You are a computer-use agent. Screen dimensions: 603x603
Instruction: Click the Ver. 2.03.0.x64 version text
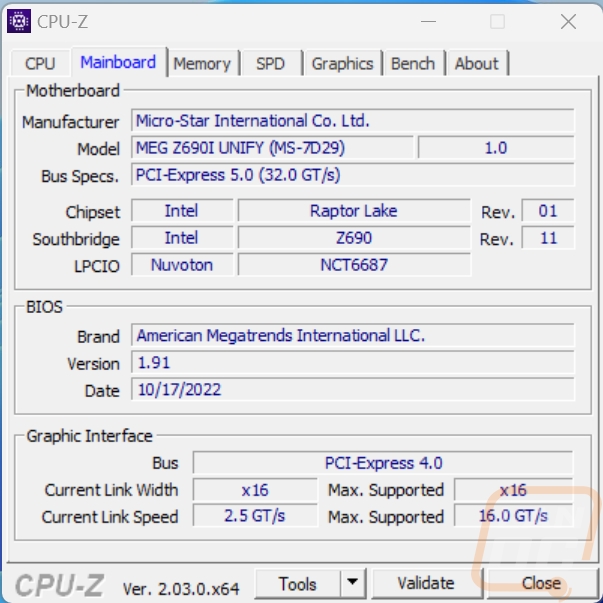(181, 588)
